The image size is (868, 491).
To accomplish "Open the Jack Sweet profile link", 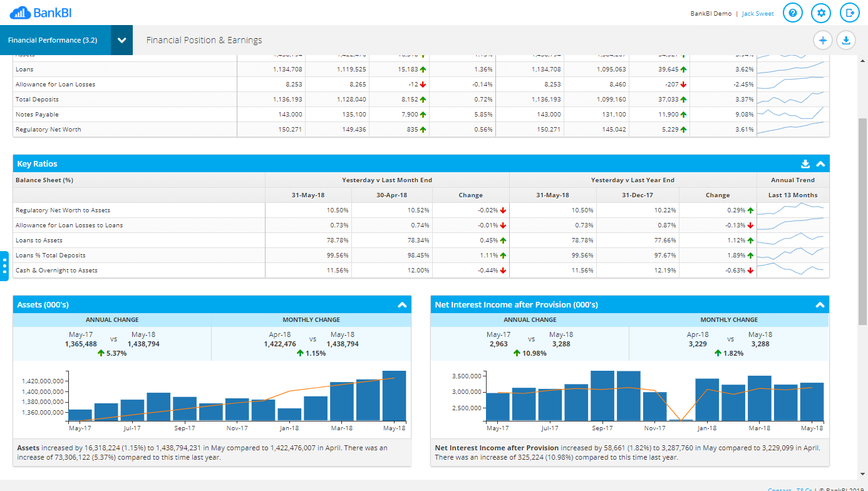I will [758, 13].
